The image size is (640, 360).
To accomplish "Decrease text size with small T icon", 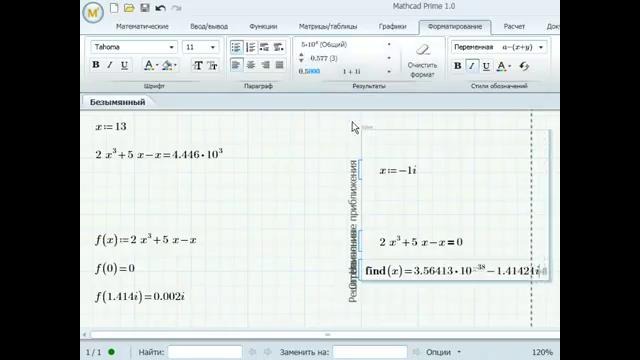I will [213, 65].
